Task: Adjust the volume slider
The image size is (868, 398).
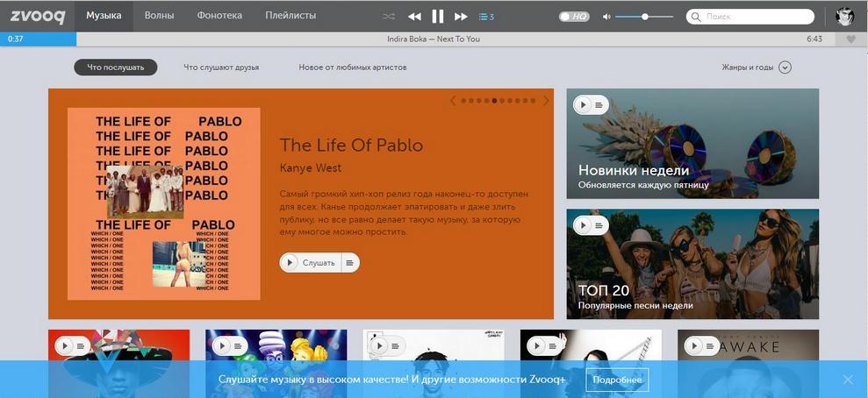Action: (x=644, y=17)
